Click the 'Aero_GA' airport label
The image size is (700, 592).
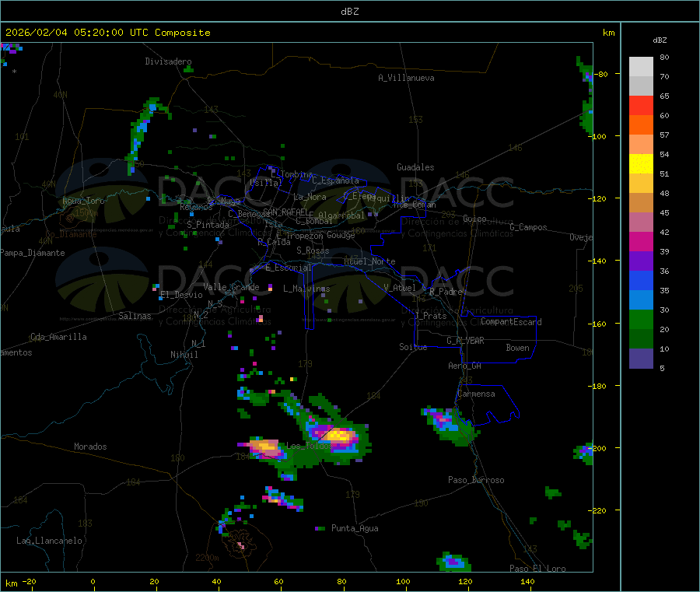click(465, 366)
